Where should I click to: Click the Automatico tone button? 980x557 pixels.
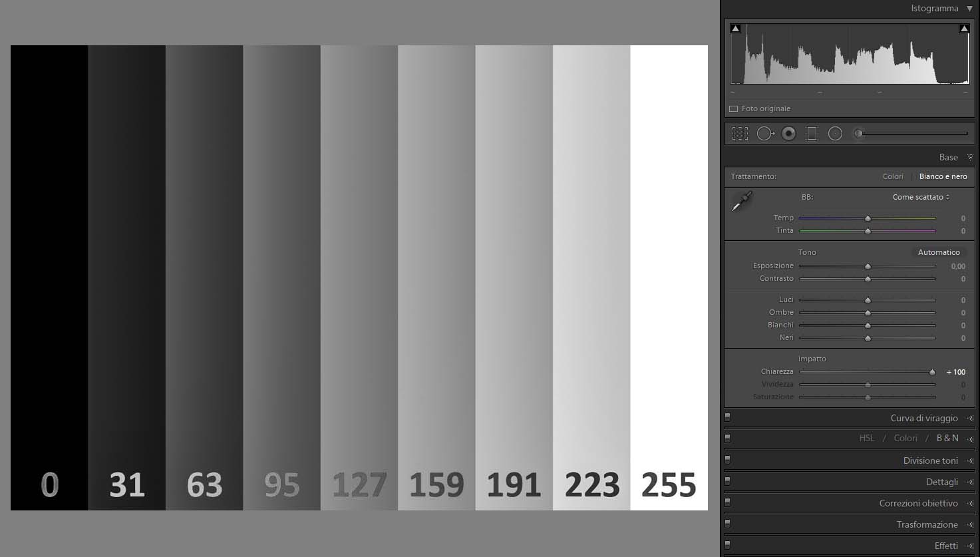click(939, 252)
